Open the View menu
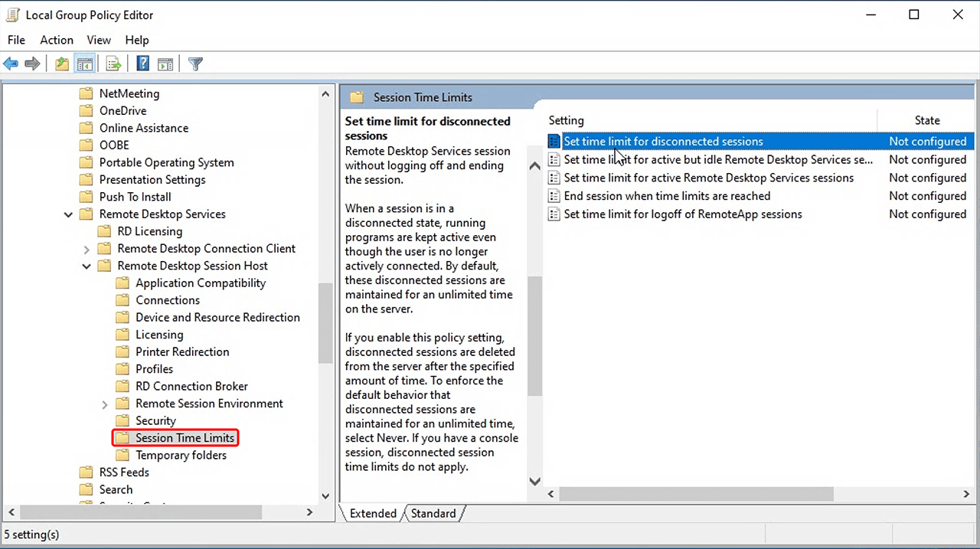The width and height of the screenshot is (980, 549). pos(98,40)
